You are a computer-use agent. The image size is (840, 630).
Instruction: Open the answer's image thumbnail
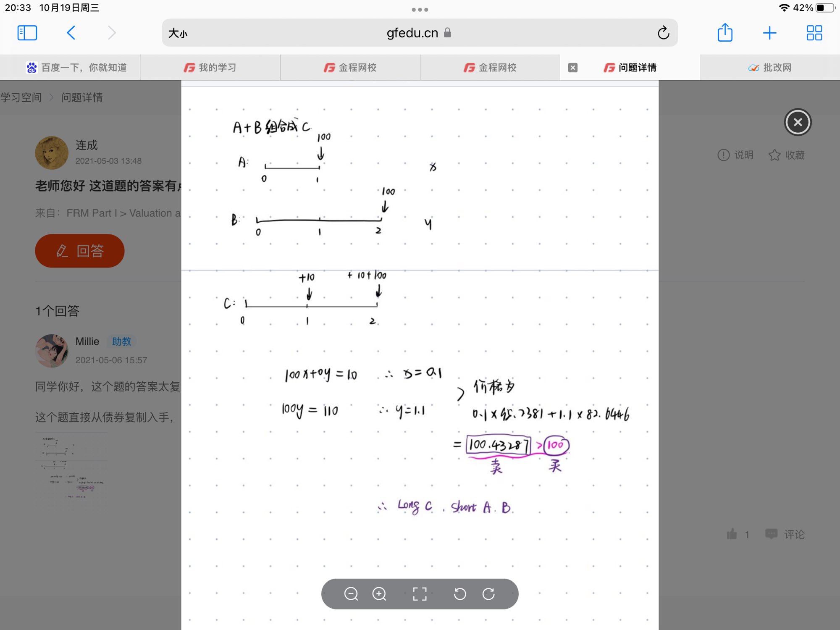(72, 466)
